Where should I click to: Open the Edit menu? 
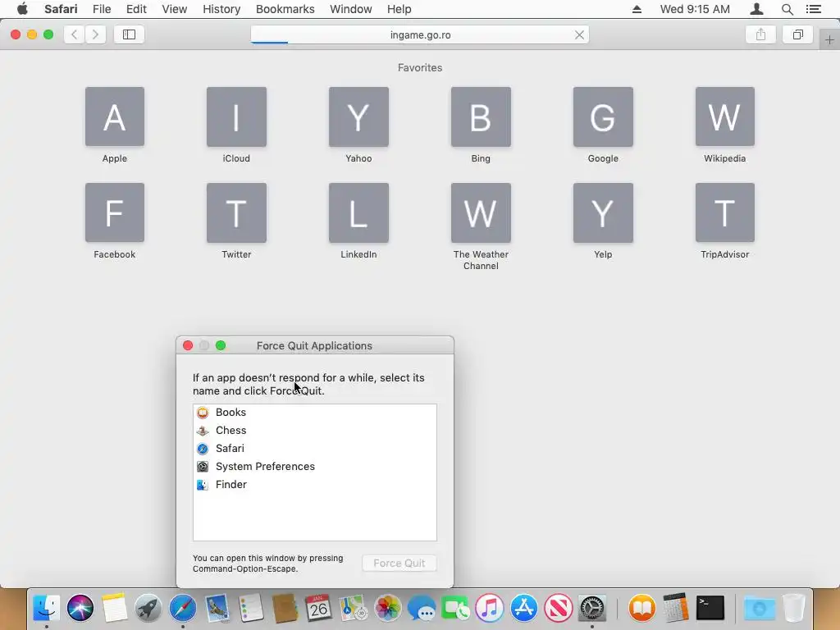click(x=136, y=9)
